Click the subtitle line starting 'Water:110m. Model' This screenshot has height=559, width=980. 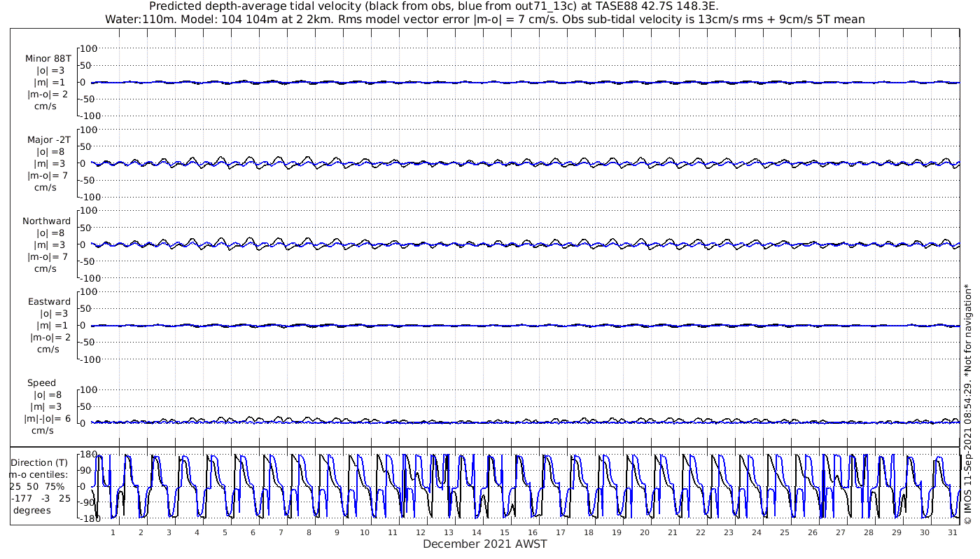click(x=484, y=20)
